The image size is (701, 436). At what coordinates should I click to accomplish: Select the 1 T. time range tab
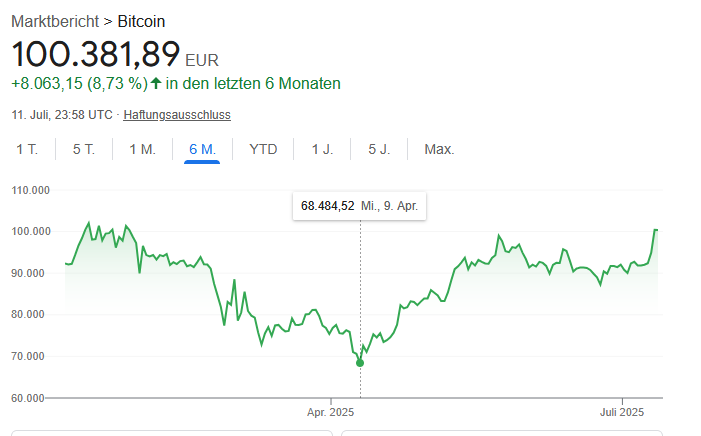[x=27, y=149]
